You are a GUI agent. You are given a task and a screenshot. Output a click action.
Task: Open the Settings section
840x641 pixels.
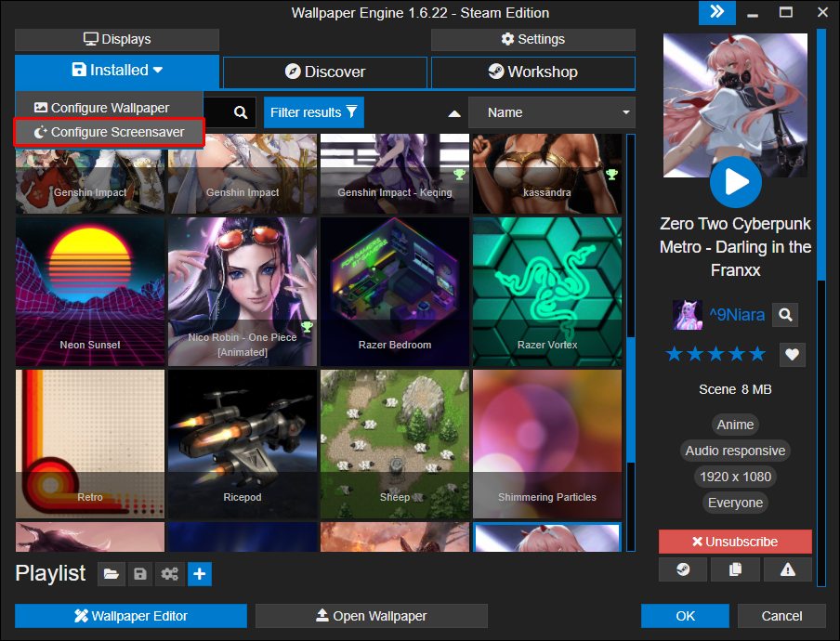click(x=533, y=39)
